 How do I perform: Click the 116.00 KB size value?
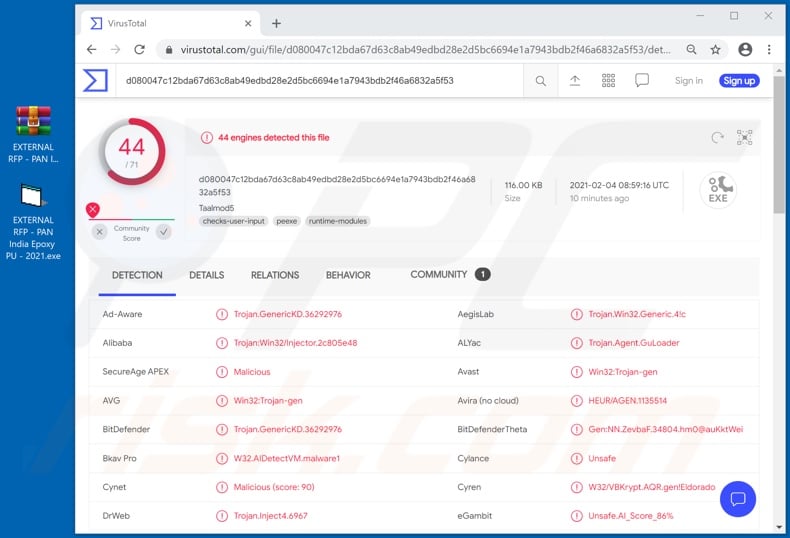[523, 185]
